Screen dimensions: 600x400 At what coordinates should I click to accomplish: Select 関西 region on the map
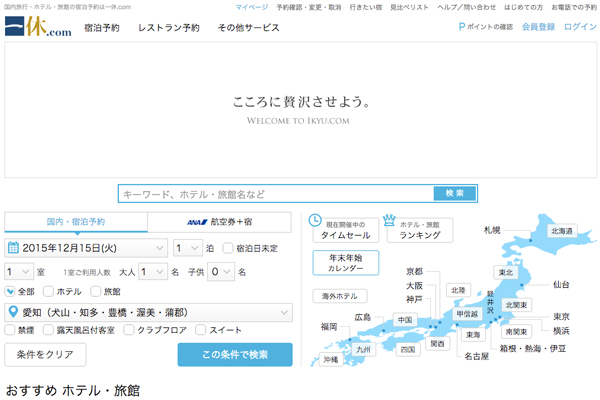click(x=437, y=343)
